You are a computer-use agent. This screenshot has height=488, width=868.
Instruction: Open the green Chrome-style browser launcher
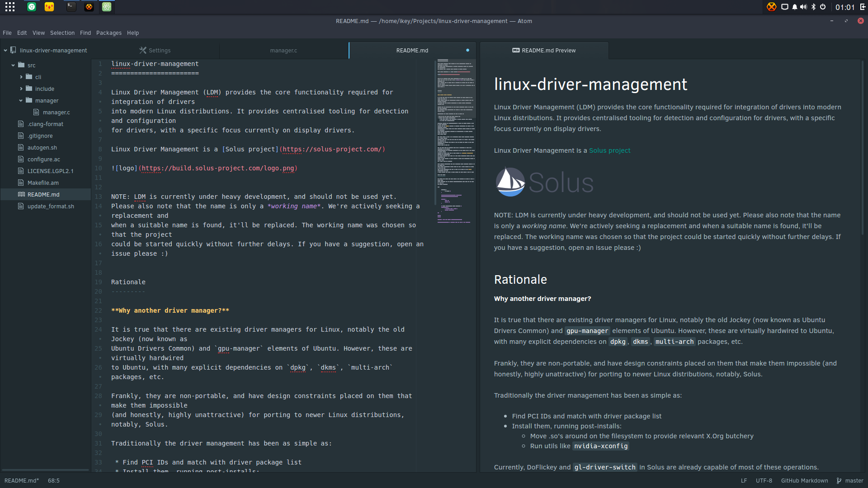32,7
